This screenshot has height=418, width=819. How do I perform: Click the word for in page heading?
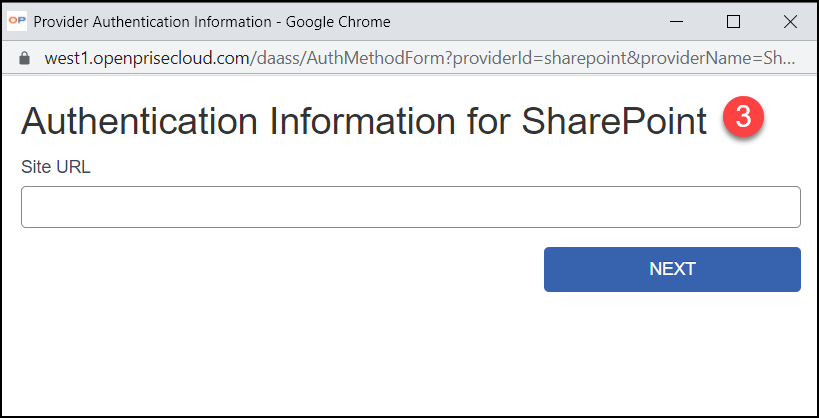pos(489,121)
